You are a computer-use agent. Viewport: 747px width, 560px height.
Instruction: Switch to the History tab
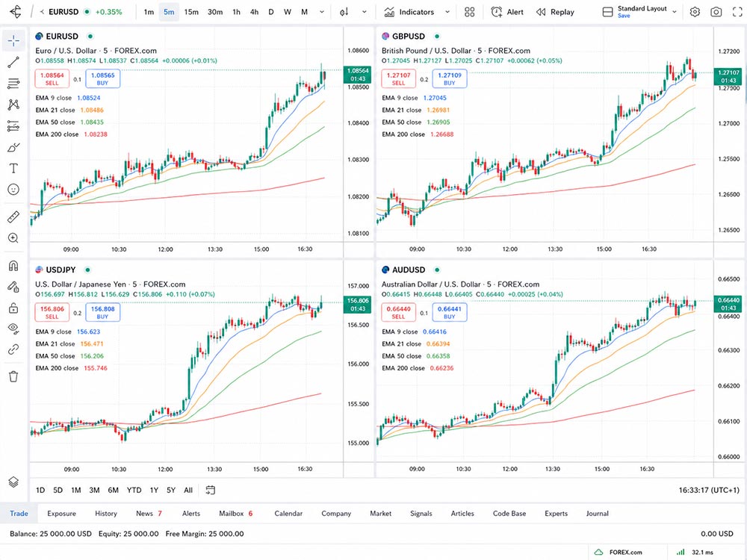click(106, 514)
